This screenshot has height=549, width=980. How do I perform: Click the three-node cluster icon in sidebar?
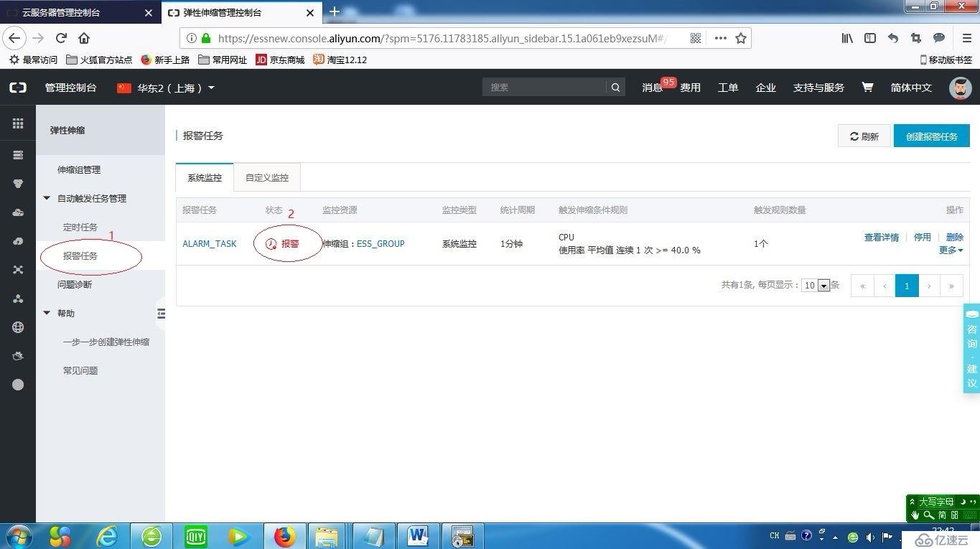(18, 299)
